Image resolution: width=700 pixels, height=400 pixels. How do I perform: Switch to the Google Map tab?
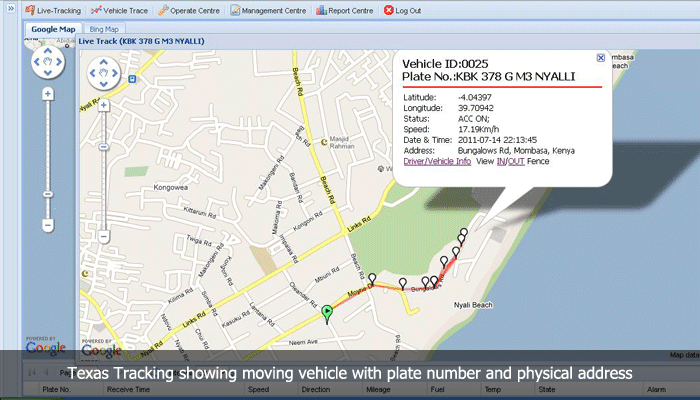click(53, 29)
